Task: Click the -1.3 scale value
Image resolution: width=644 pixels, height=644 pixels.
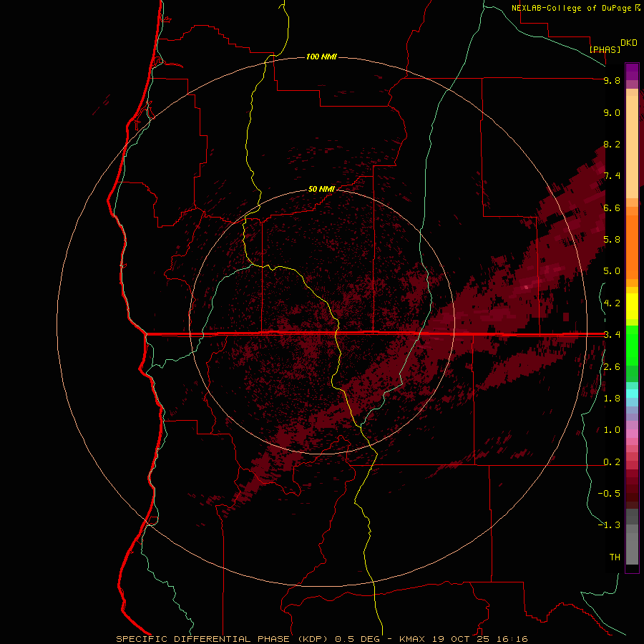Action: [x=609, y=525]
